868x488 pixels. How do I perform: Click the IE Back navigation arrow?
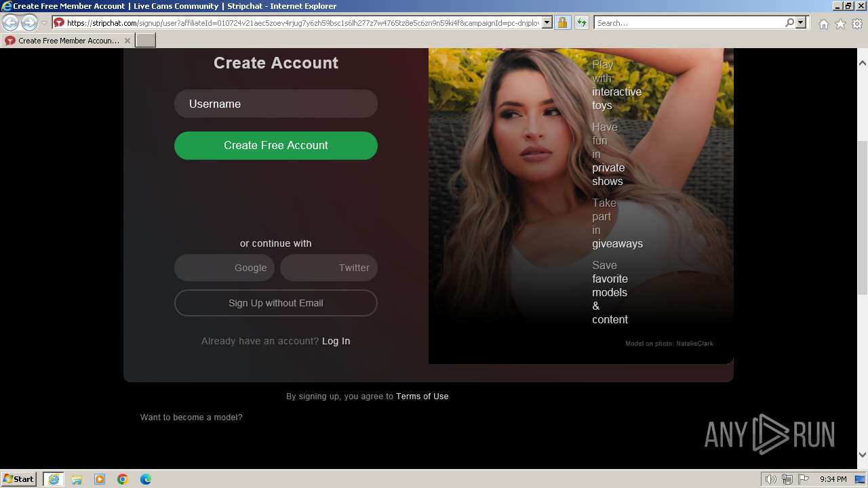click(11, 22)
